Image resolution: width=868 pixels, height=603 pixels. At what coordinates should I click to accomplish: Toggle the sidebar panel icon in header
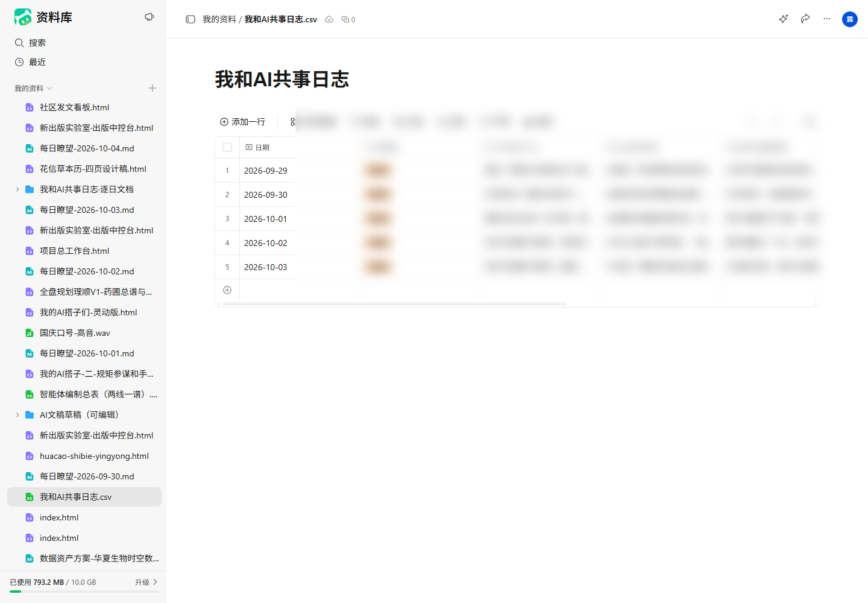pos(190,19)
